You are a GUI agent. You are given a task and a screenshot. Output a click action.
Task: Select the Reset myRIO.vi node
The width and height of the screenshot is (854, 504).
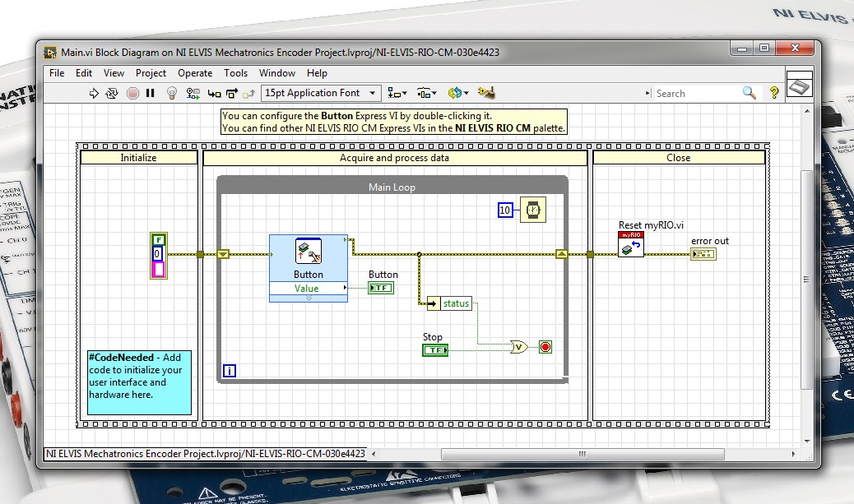tap(630, 244)
